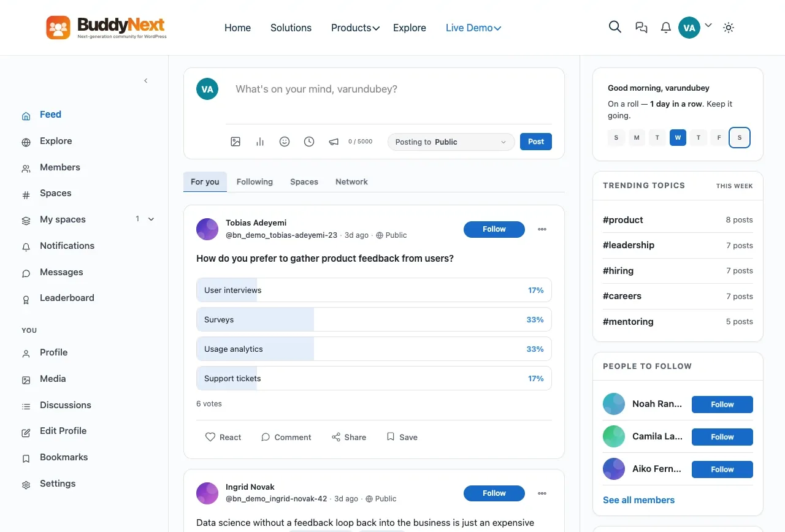
Task: Toggle light/dark theme sun icon
Action: point(729,28)
